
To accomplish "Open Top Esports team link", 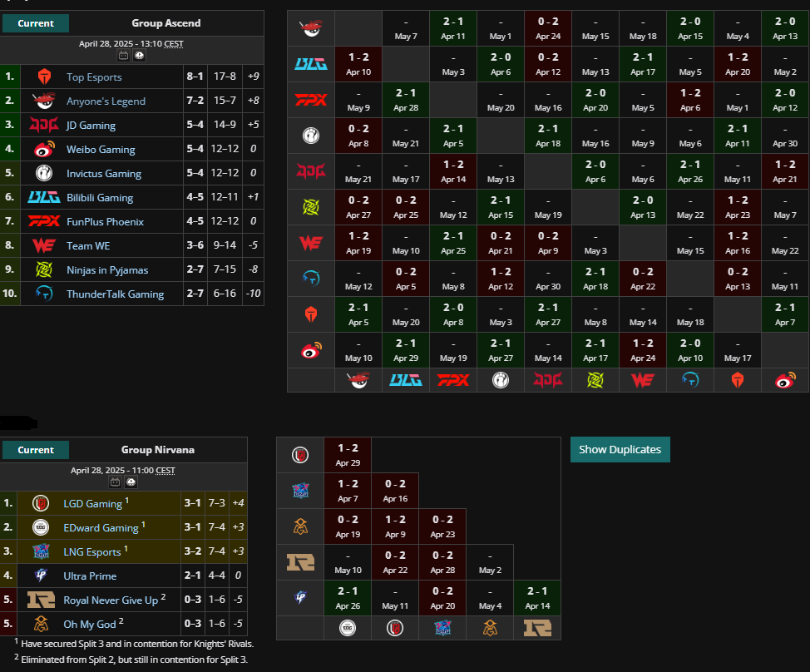I will (94, 77).
